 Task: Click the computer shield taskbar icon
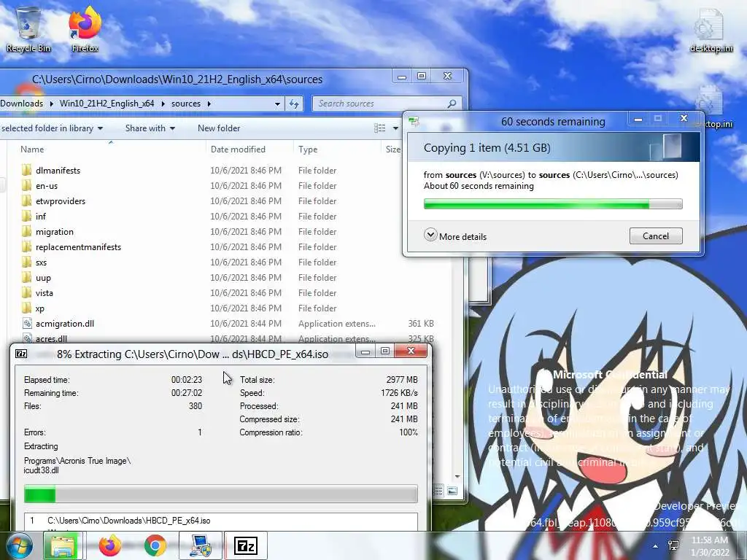tap(201, 545)
